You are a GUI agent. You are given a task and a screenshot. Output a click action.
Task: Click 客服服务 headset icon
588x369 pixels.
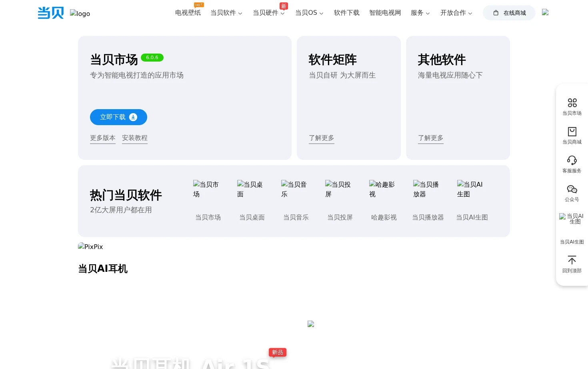tap(572, 160)
